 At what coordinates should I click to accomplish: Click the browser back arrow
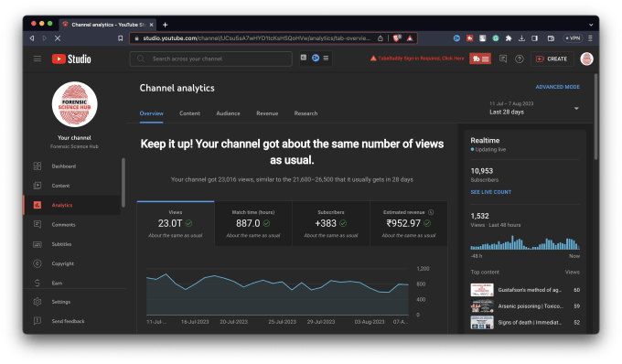[32, 38]
